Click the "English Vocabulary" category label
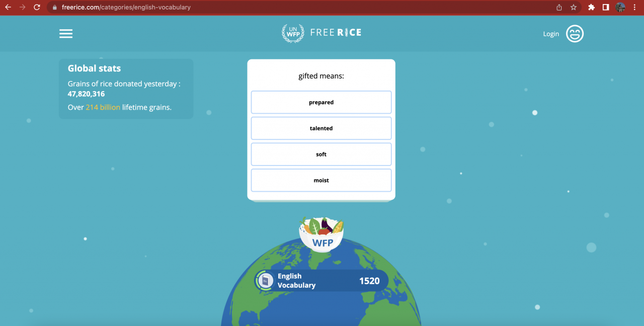The height and width of the screenshot is (326, 644). [x=296, y=281]
